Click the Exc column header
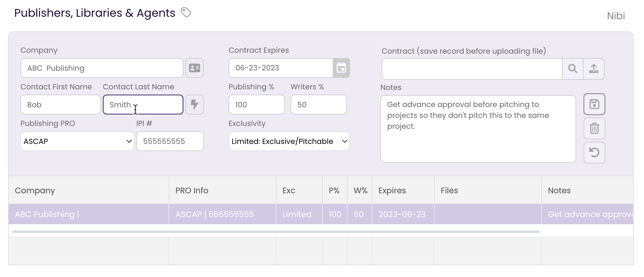 click(299, 190)
